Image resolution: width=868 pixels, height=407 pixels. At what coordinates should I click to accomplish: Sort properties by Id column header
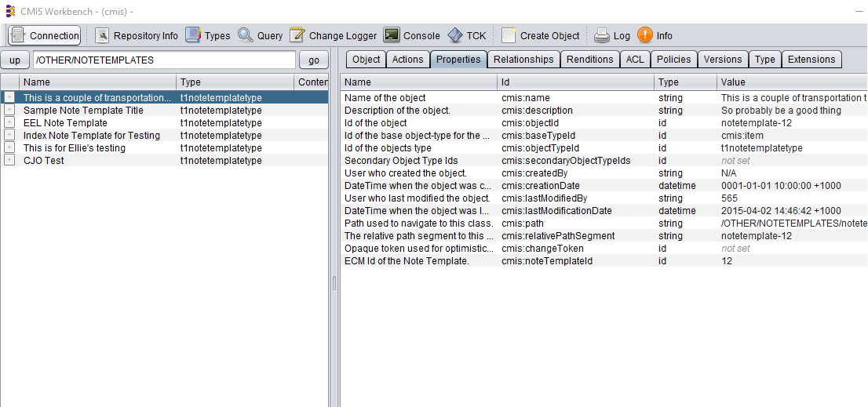[x=576, y=82]
